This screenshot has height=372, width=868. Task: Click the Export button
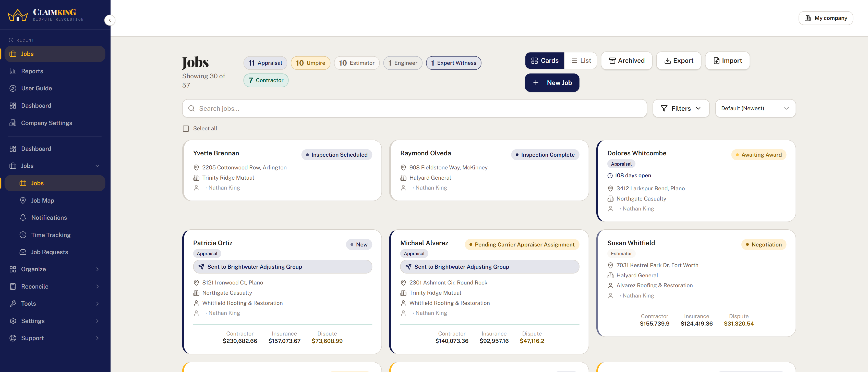pyautogui.click(x=678, y=61)
